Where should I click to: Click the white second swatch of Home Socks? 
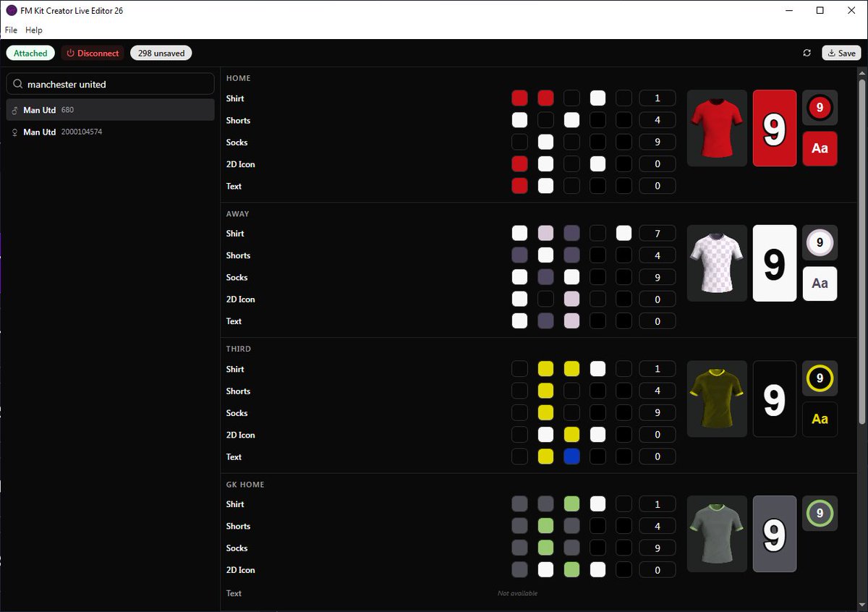coord(545,142)
